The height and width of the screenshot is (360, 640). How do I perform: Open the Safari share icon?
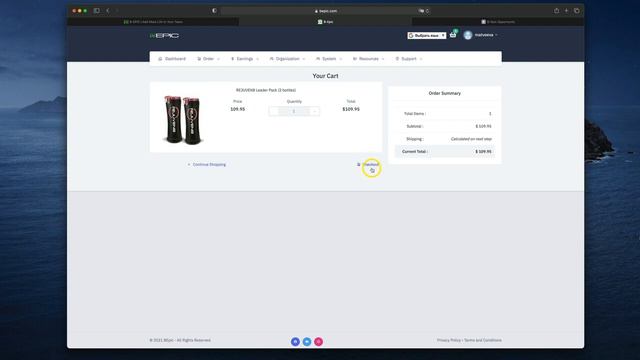(556, 11)
